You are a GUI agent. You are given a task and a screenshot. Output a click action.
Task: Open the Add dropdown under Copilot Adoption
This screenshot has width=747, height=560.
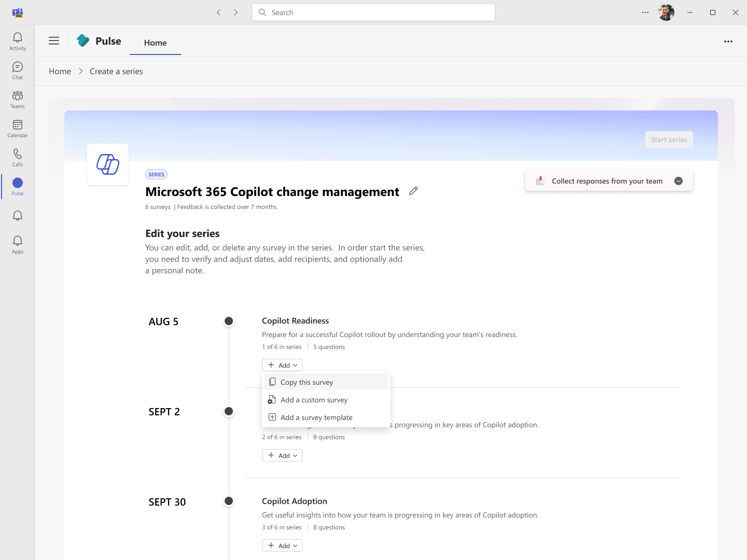[x=282, y=545]
